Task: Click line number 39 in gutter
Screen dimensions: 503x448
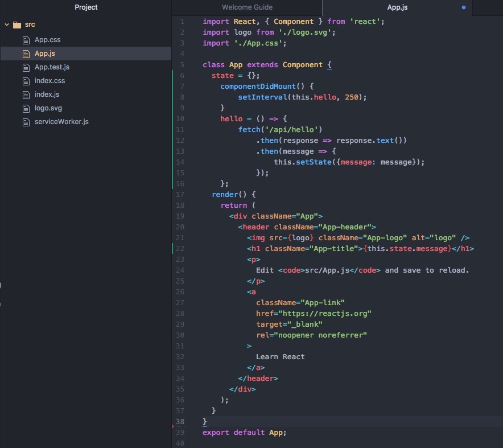Action: coord(180,433)
